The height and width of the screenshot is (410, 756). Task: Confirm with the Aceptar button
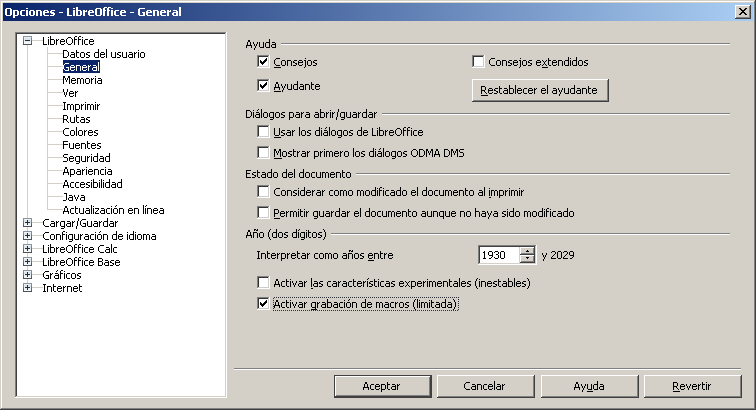pyautogui.click(x=382, y=386)
